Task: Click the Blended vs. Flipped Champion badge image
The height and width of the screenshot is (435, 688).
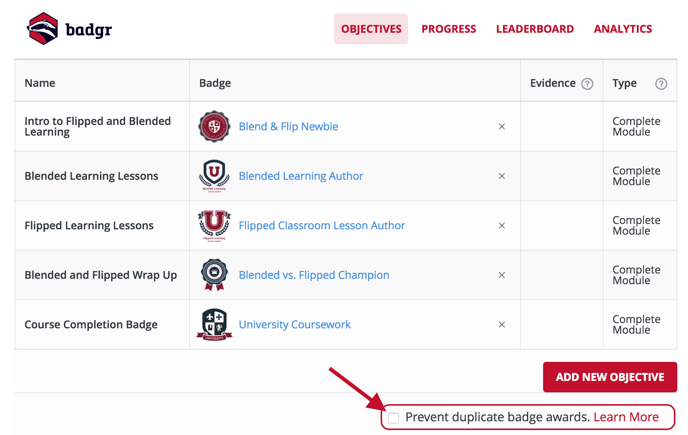Action: pos(214,275)
